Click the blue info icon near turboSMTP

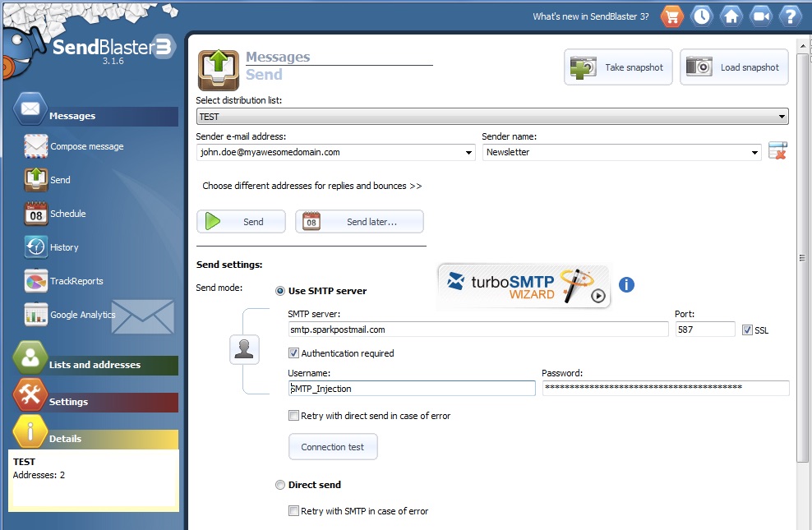[x=626, y=284]
